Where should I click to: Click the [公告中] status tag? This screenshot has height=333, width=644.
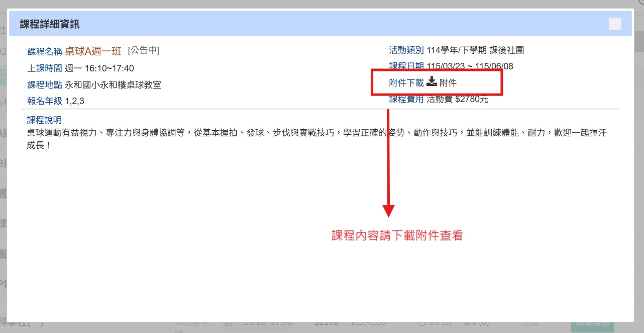click(x=144, y=50)
